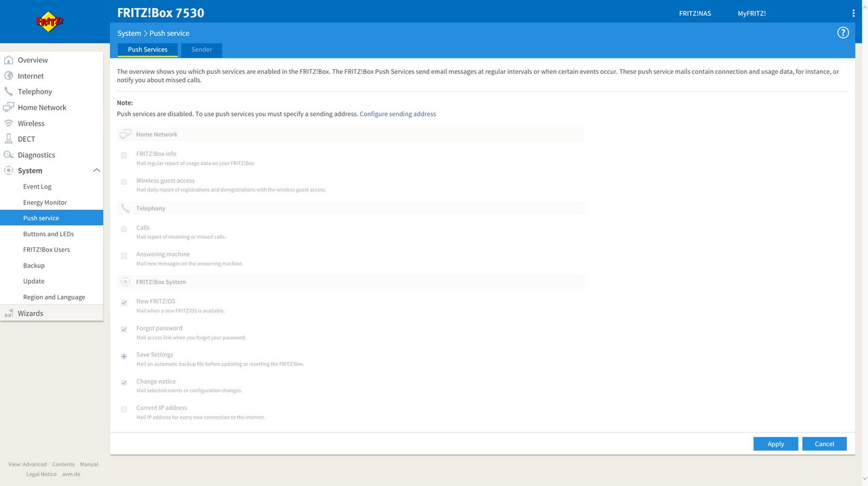Open the help question mark icon

[843, 33]
